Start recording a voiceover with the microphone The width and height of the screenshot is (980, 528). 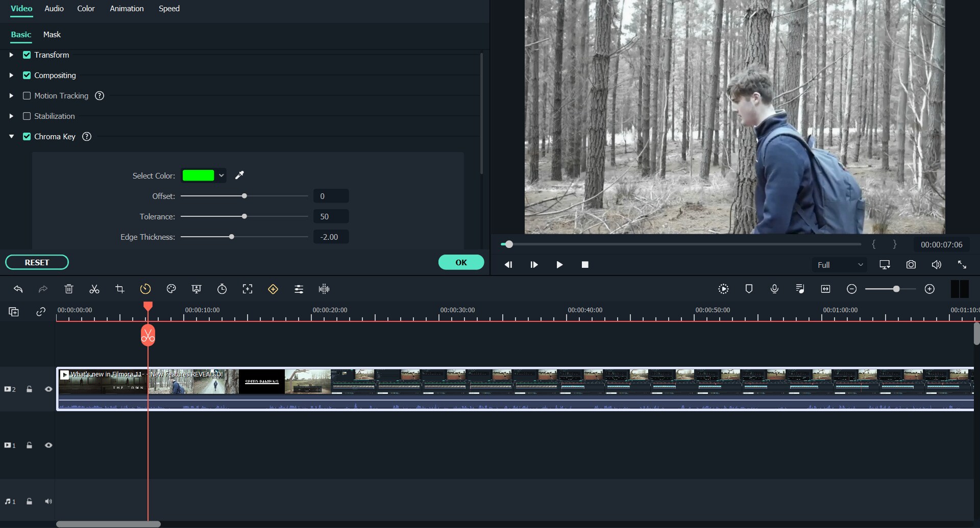coord(774,289)
